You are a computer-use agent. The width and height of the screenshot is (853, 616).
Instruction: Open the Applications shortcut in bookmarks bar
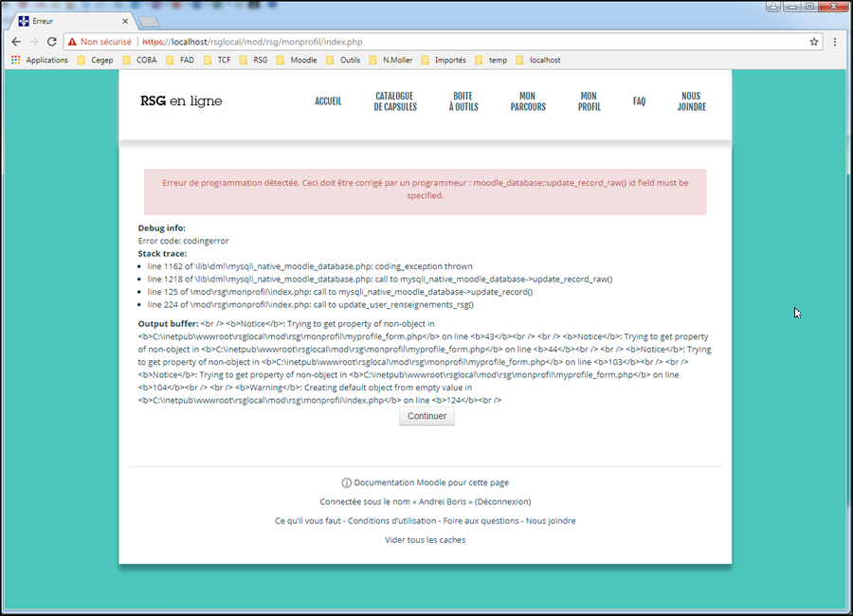point(40,60)
